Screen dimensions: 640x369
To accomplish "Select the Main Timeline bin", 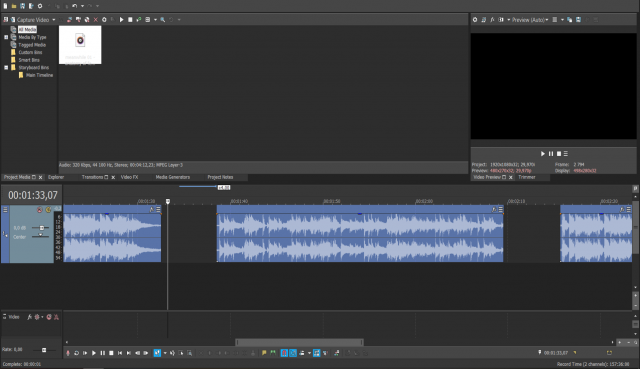I will coord(39,75).
